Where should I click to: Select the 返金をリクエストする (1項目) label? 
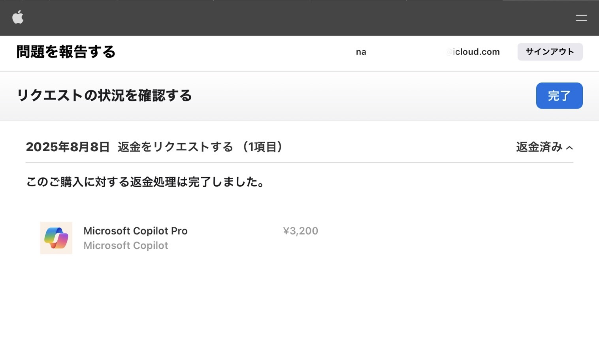(x=200, y=147)
